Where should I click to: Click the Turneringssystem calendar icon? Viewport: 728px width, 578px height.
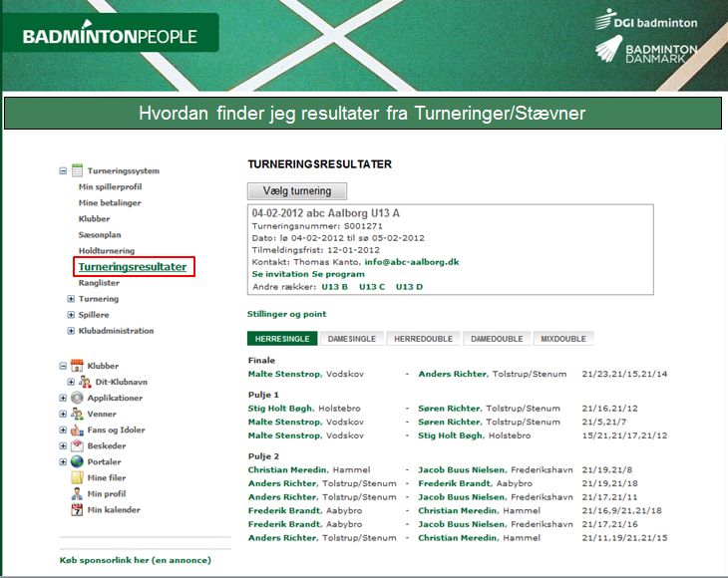(78, 170)
